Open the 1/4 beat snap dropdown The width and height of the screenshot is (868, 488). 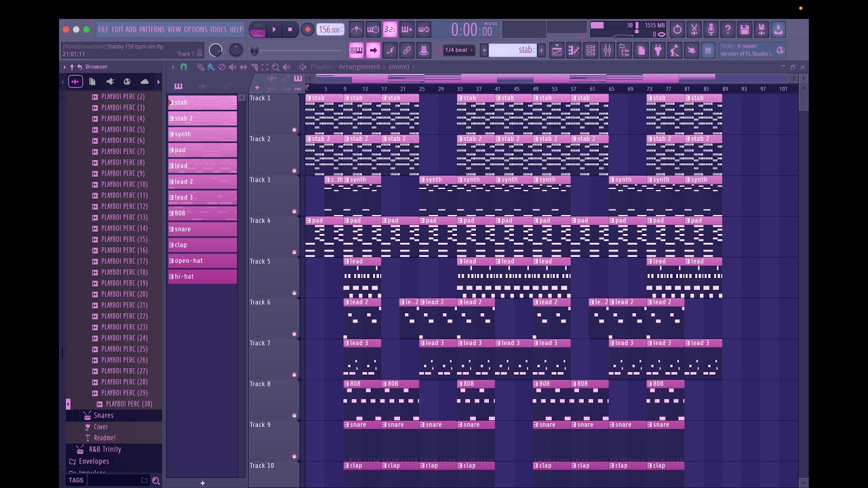coord(459,50)
